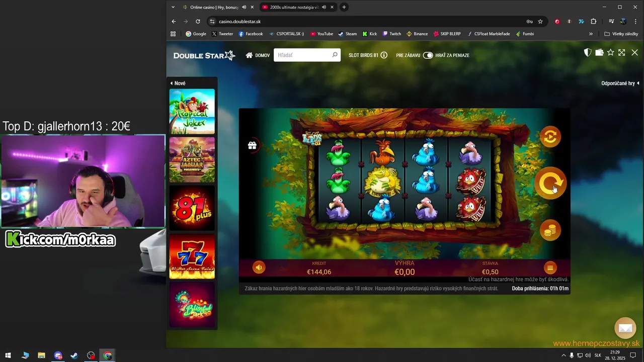
Task: Click the Double Star logo
Action: [204, 55]
